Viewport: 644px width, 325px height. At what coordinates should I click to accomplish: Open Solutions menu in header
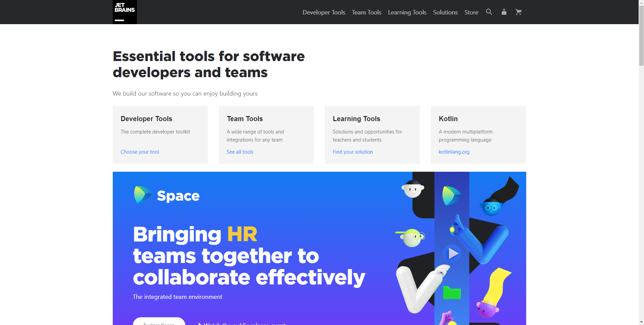coord(445,12)
